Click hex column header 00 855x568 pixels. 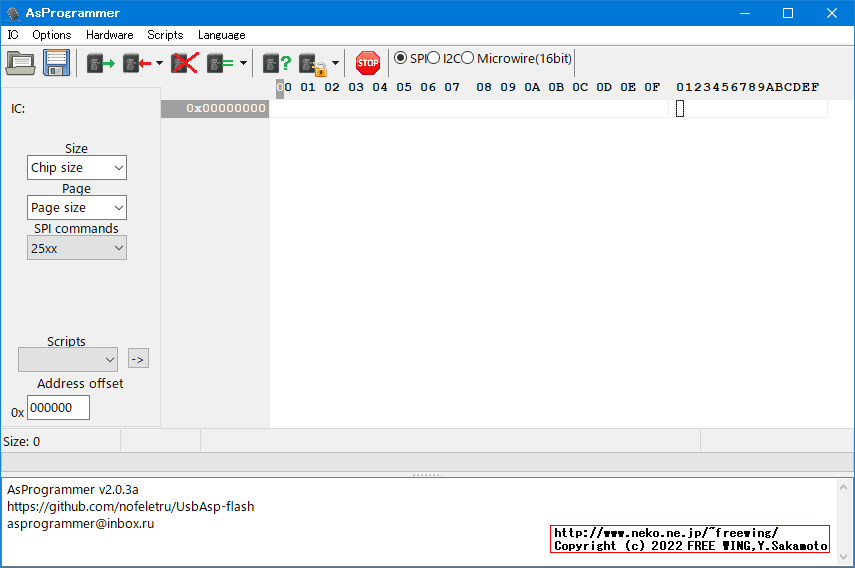[x=284, y=87]
